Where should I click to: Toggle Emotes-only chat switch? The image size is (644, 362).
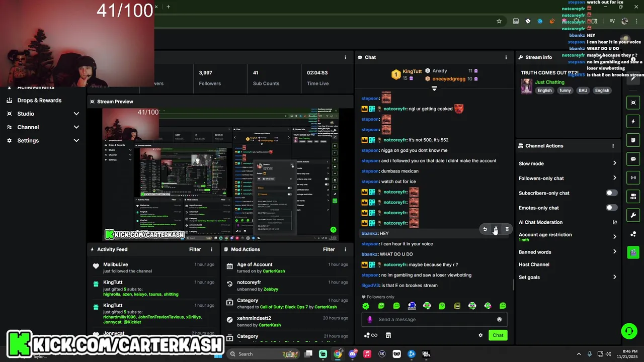[x=611, y=208]
